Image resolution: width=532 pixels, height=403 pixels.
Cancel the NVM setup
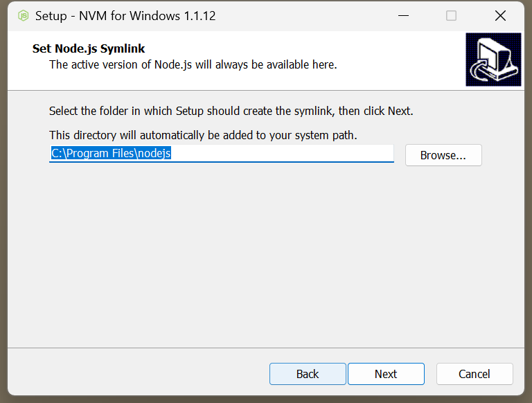[x=475, y=374]
